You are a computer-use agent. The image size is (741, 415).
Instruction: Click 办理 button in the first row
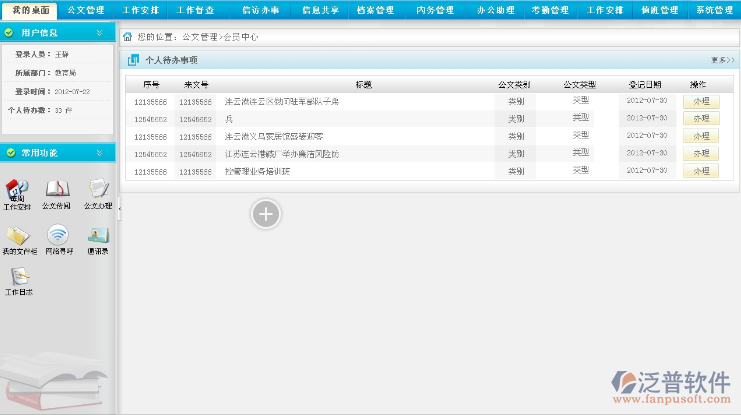coord(700,101)
